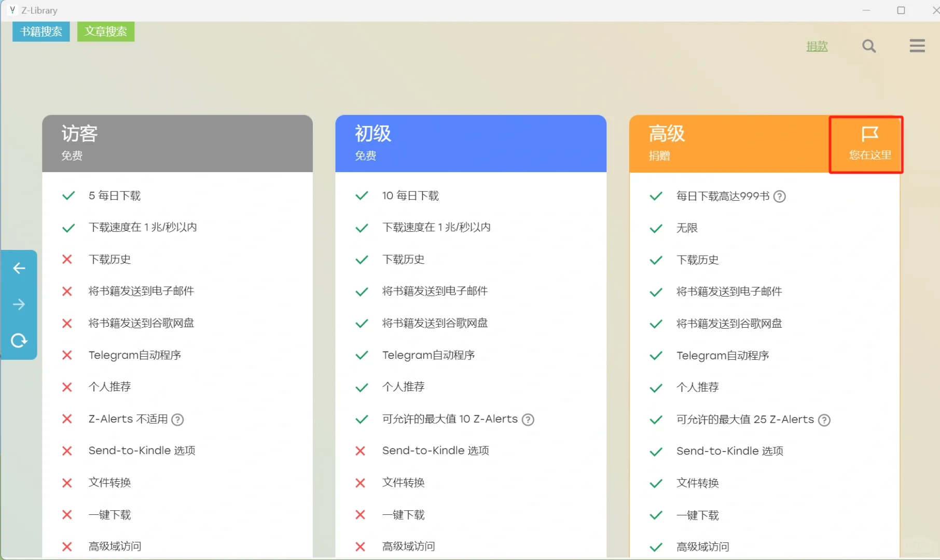This screenshot has width=940, height=560.
Task: Select the 高级 plan title
Action: tap(667, 134)
